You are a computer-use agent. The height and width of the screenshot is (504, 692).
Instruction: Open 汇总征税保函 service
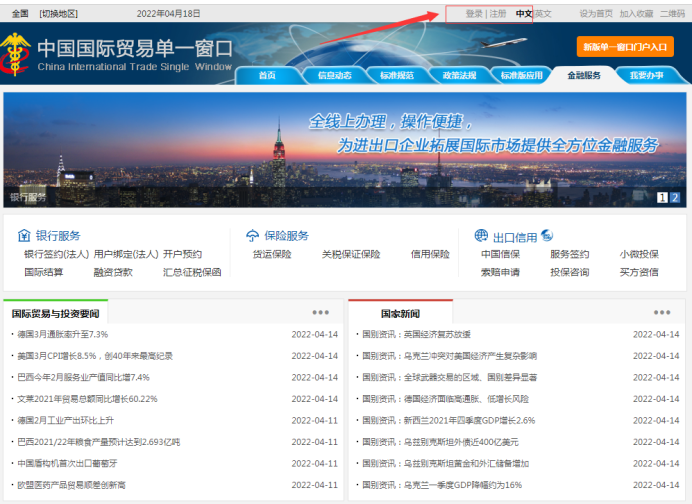[x=192, y=272]
